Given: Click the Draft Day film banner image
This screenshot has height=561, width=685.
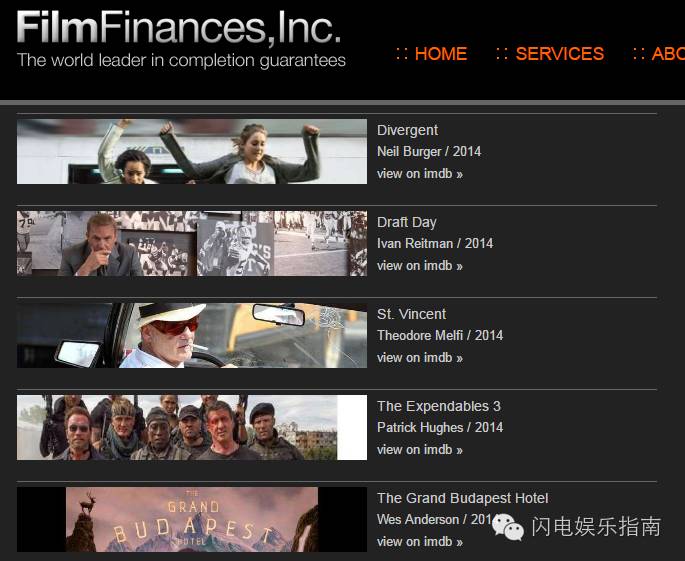Looking at the screenshot, I should [192, 243].
